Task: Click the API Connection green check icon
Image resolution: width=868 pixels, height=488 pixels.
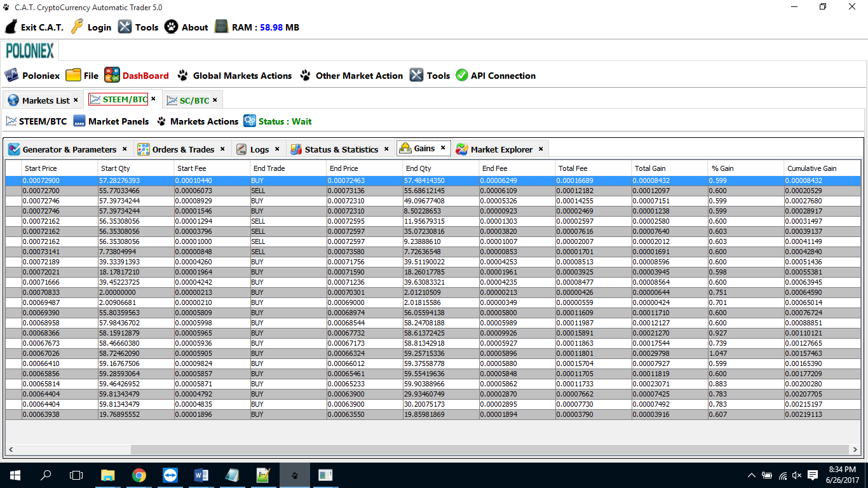Action: pyautogui.click(x=462, y=76)
